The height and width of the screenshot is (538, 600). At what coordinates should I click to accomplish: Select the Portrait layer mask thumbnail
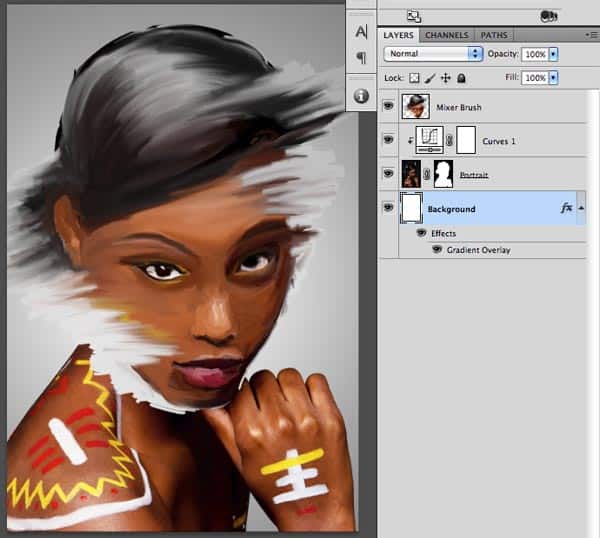point(443,174)
